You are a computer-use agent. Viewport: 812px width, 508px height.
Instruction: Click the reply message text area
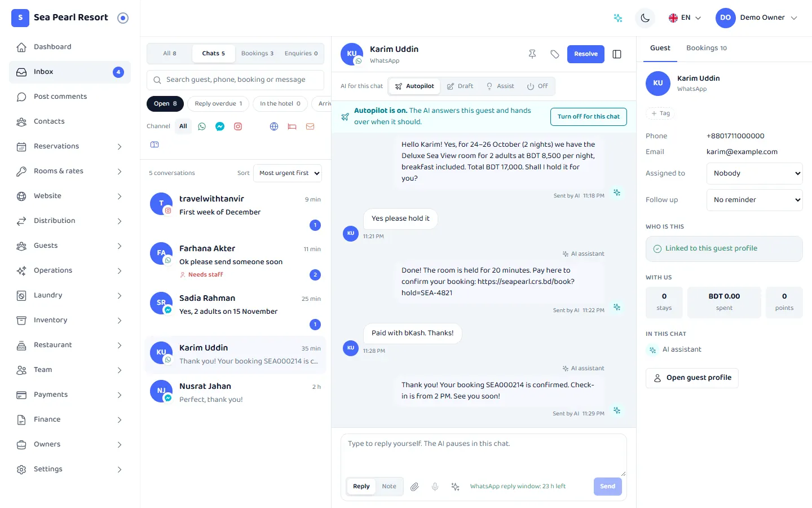pyautogui.click(x=484, y=455)
